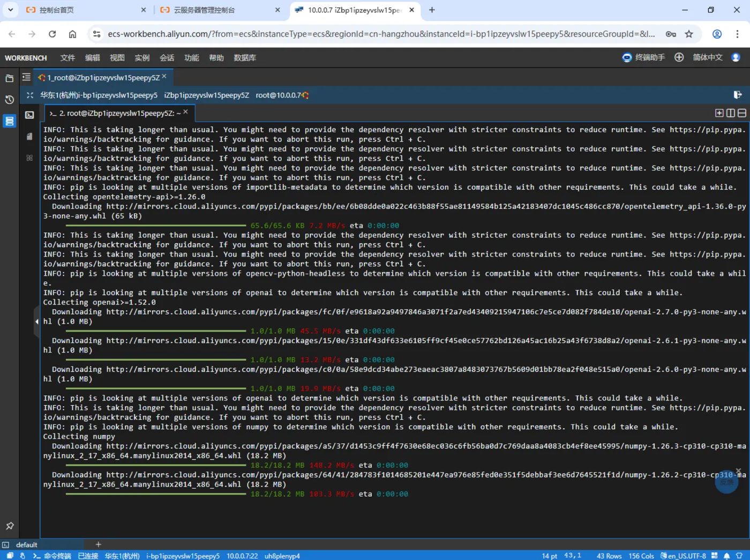Close the floating feedback bubble

(x=739, y=471)
